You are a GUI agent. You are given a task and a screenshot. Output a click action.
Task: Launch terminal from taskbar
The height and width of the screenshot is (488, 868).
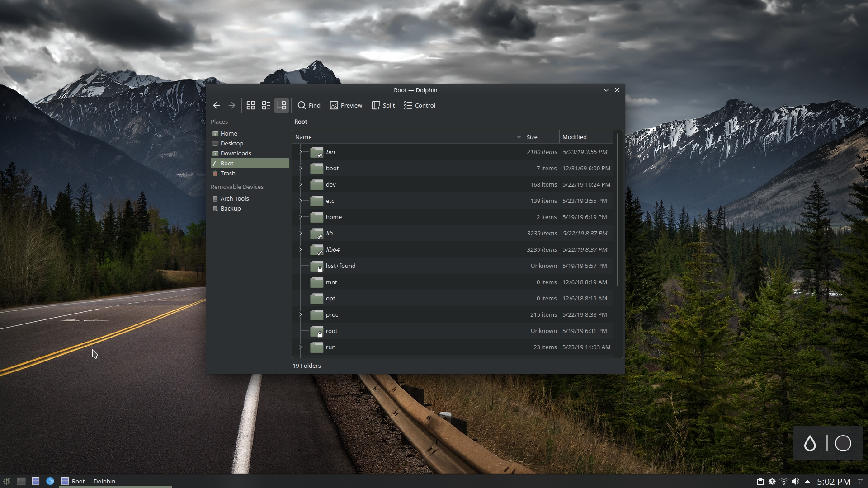[21, 481]
